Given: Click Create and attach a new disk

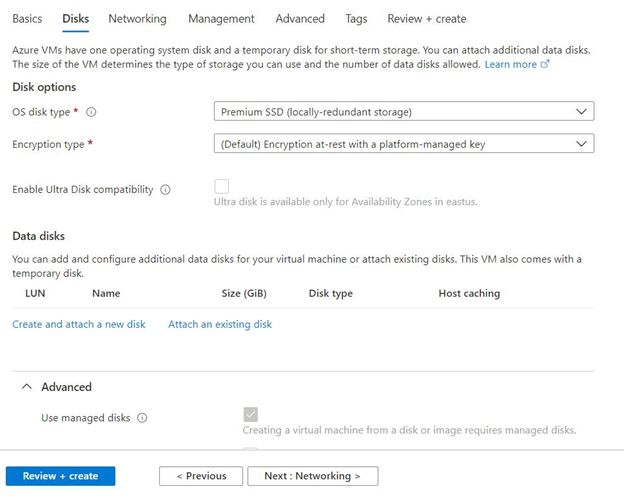Looking at the screenshot, I should 79,324.
